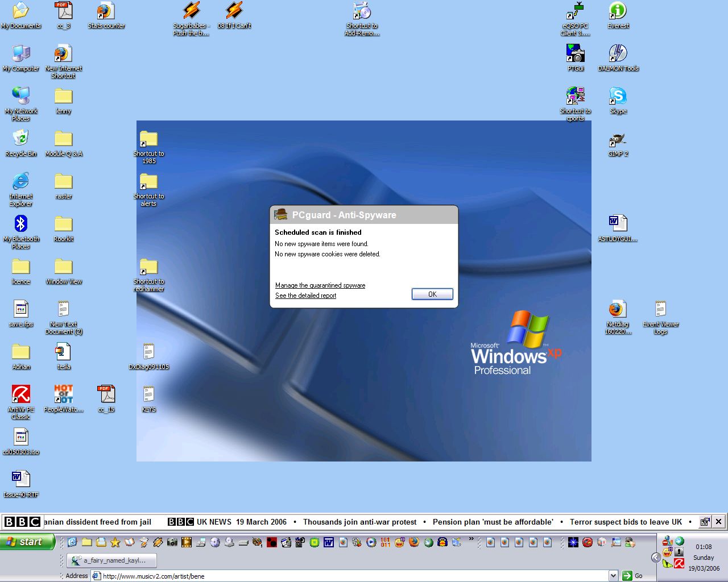Open the Window View folder
Image resolution: width=728 pixels, height=582 pixels.
click(64, 272)
